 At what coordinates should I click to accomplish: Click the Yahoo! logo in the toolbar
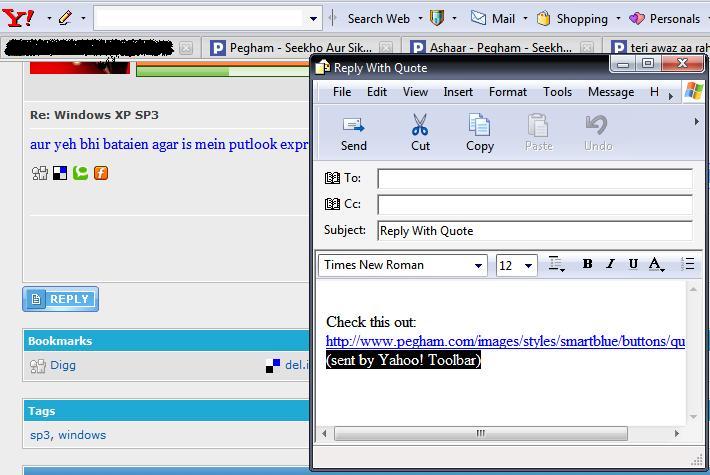(x=18, y=17)
